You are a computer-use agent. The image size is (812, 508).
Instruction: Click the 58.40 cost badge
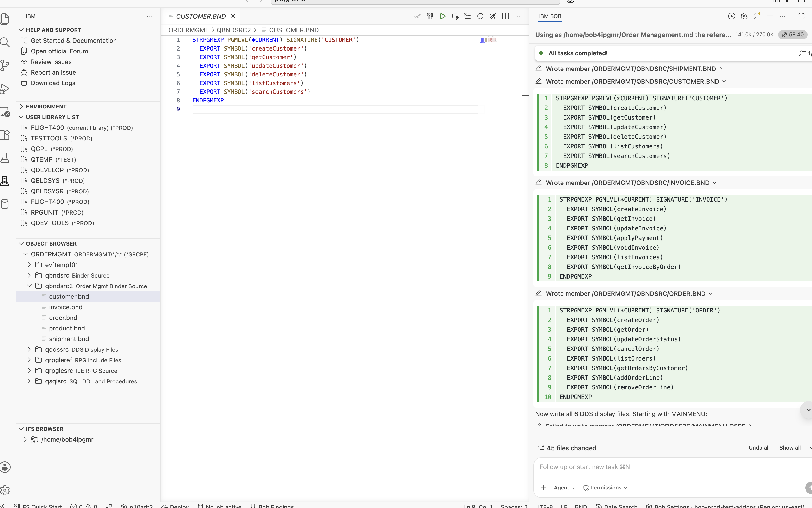pyautogui.click(x=793, y=35)
